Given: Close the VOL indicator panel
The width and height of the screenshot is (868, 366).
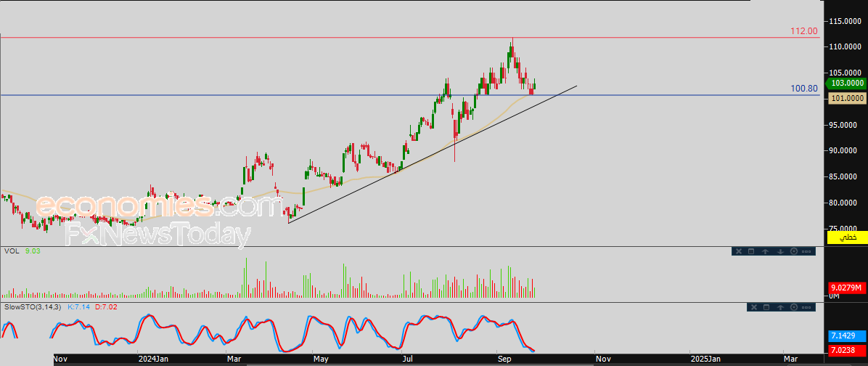Looking at the screenshot, I should 739,251.
